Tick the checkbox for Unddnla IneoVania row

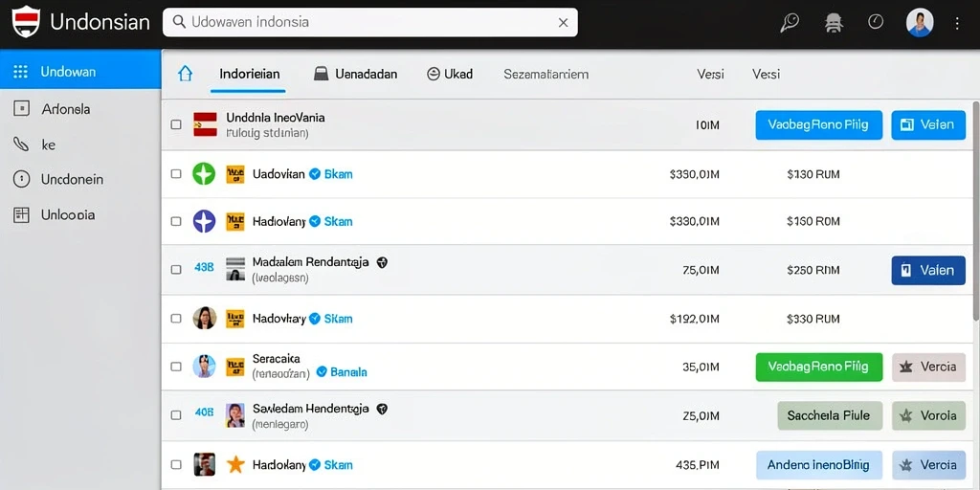click(176, 124)
